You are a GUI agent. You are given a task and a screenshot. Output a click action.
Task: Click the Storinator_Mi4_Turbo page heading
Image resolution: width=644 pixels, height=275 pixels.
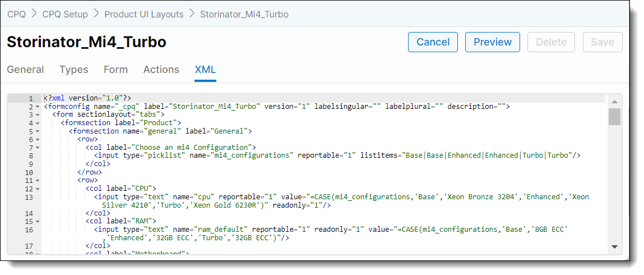tap(87, 42)
